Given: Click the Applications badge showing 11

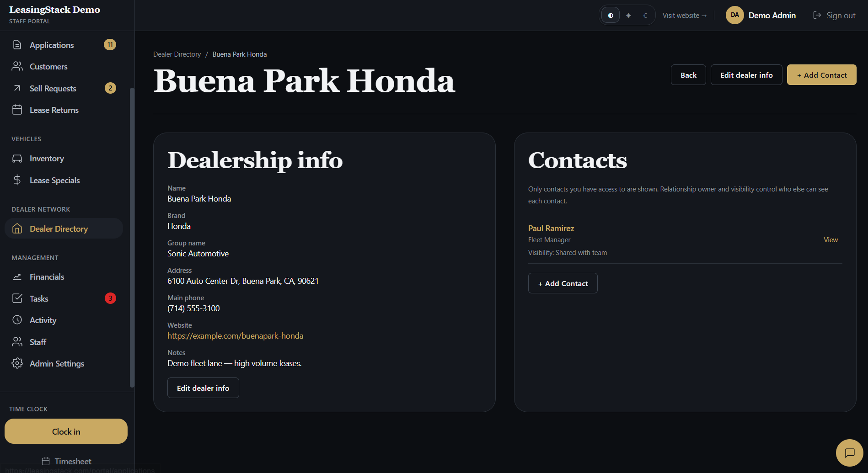Looking at the screenshot, I should tap(110, 45).
